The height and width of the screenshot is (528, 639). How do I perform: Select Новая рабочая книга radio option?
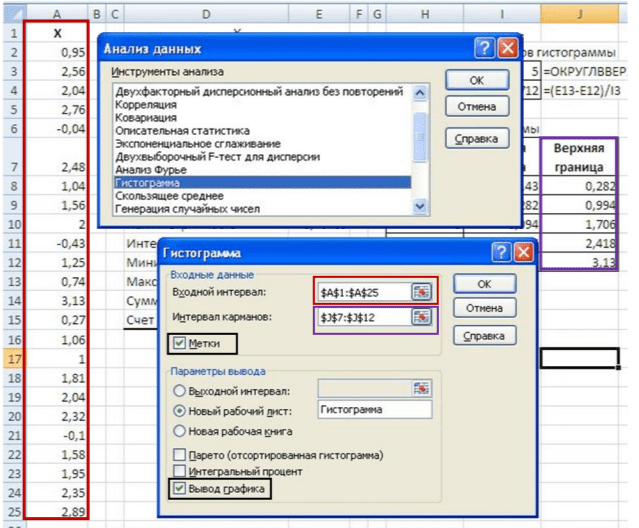pyautogui.click(x=181, y=430)
